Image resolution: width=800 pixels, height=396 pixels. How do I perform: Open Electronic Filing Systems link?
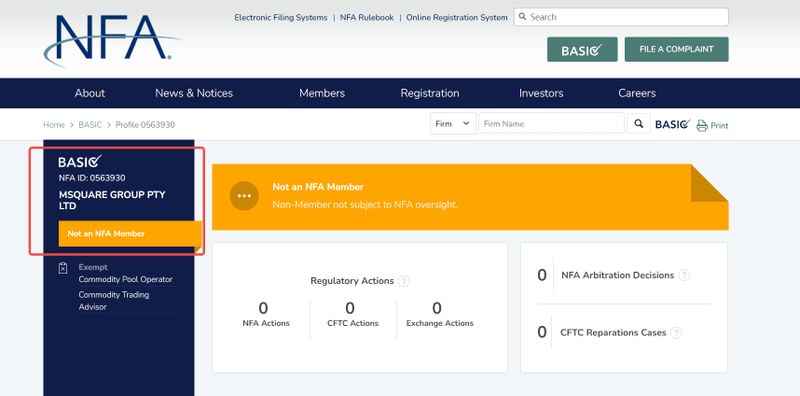click(x=281, y=17)
